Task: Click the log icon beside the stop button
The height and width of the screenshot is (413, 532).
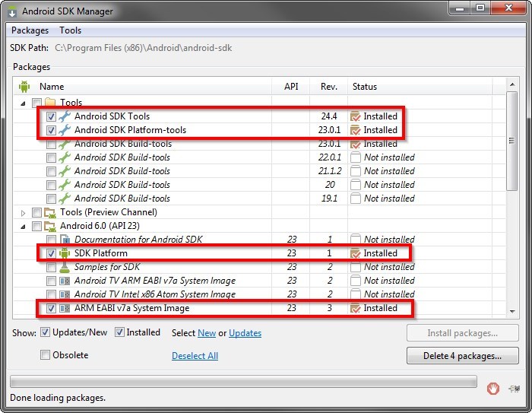Action: pos(515,389)
